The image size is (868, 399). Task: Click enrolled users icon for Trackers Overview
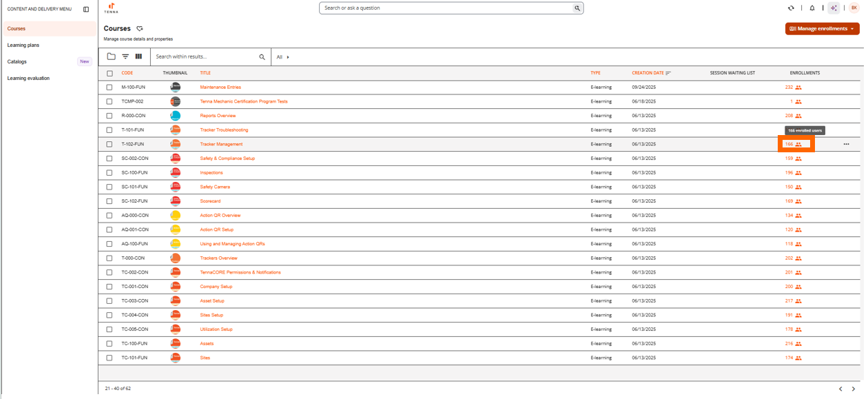tap(798, 258)
